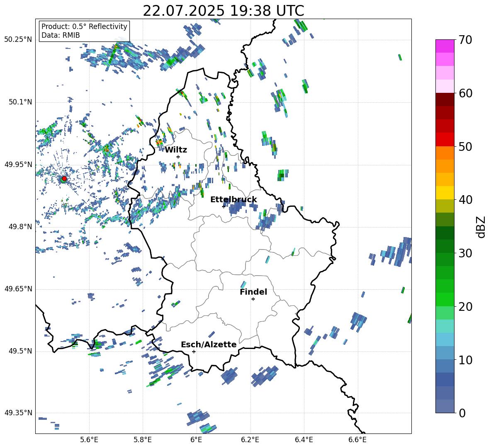Click the 20 value on colorbar
Viewport: 491px width, 448px height.
(x=465, y=307)
